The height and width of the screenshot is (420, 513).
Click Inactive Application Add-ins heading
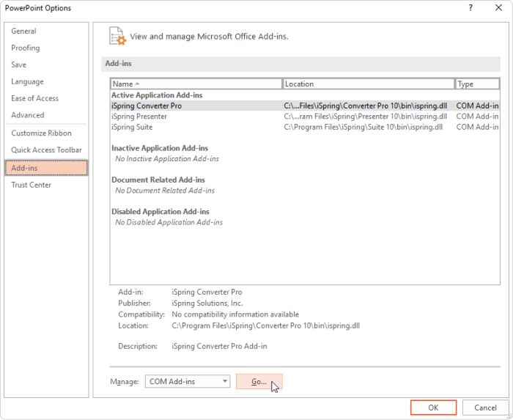160,148
